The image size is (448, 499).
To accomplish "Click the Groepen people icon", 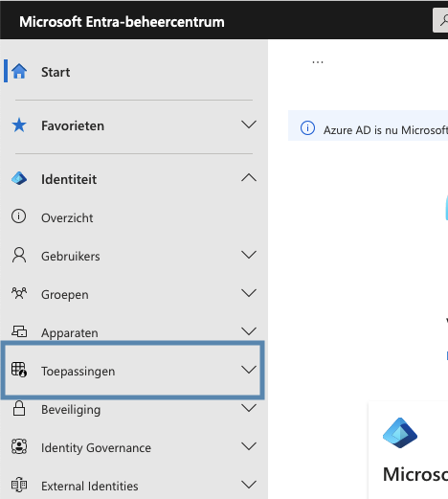I will pos(19,293).
